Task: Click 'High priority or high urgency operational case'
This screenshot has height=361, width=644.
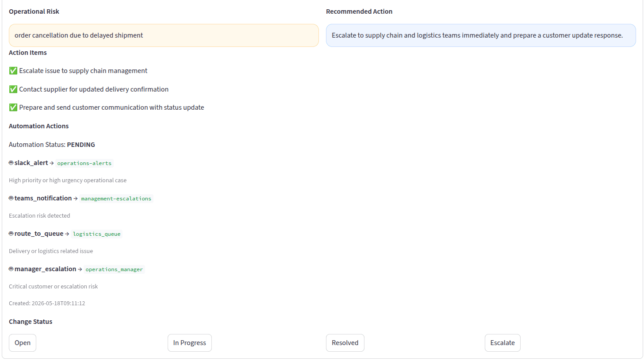Action: 68,180
